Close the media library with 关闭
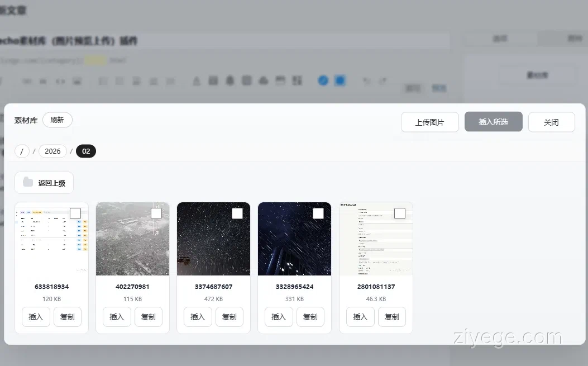The height and width of the screenshot is (366, 588). click(551, 122)
